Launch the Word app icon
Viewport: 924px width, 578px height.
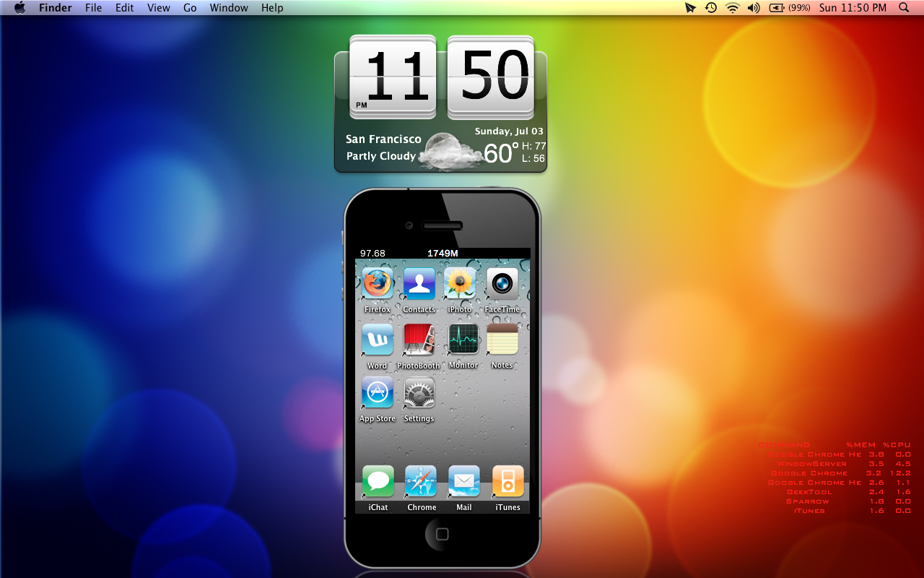pos(377,340)
